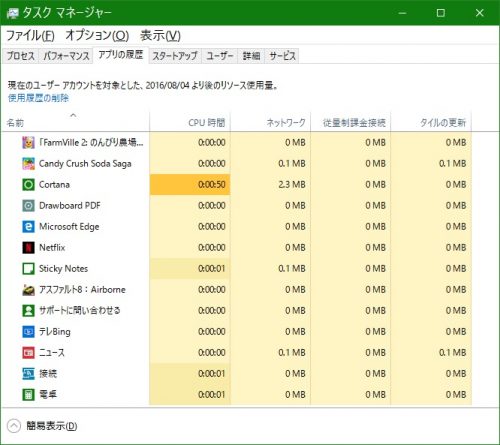The image size is (500, 445).
Task: Click 使用履歴の削除 link
Action: [38, 98]
